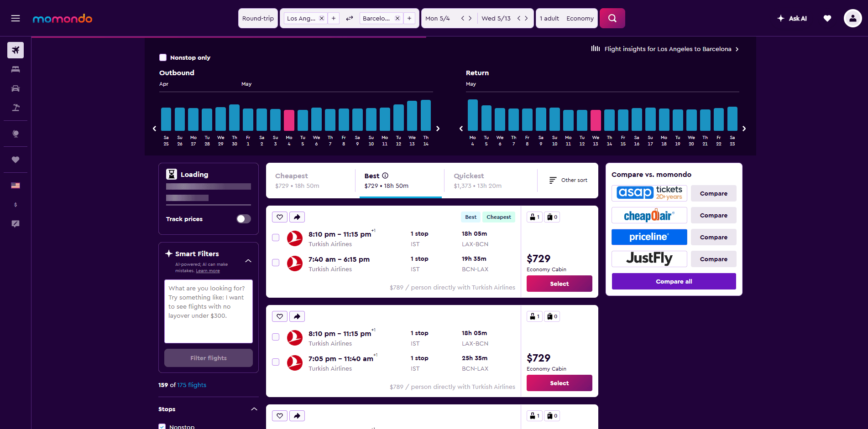Screen dimensions: 868x429
Task: Open the vacation packages palm tree icon
Action: 15,108
